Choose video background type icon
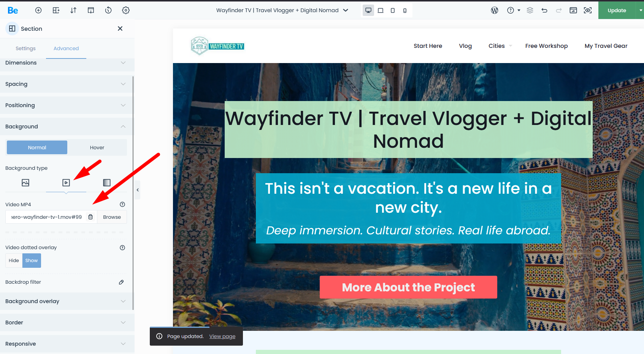The image size is (644, 354). click(x=66, y=183)
